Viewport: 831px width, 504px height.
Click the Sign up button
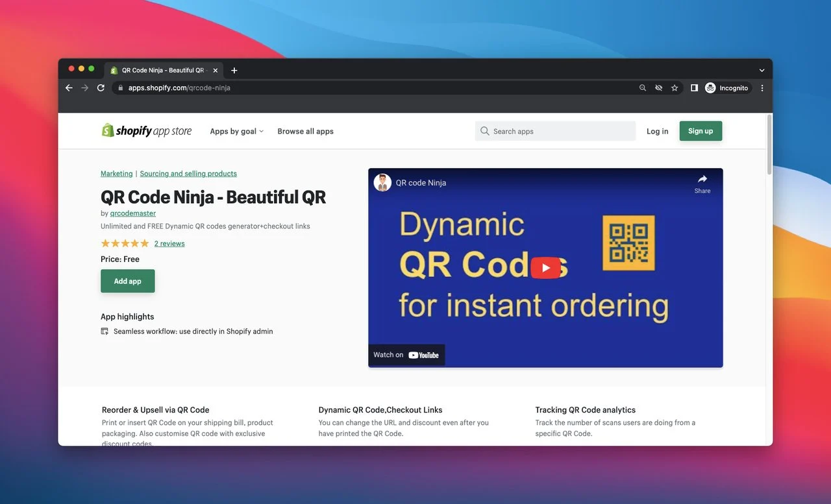coord(701,131)
